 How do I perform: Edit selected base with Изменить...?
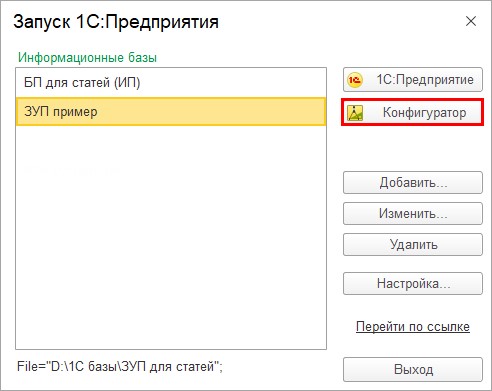click(413, 213)
